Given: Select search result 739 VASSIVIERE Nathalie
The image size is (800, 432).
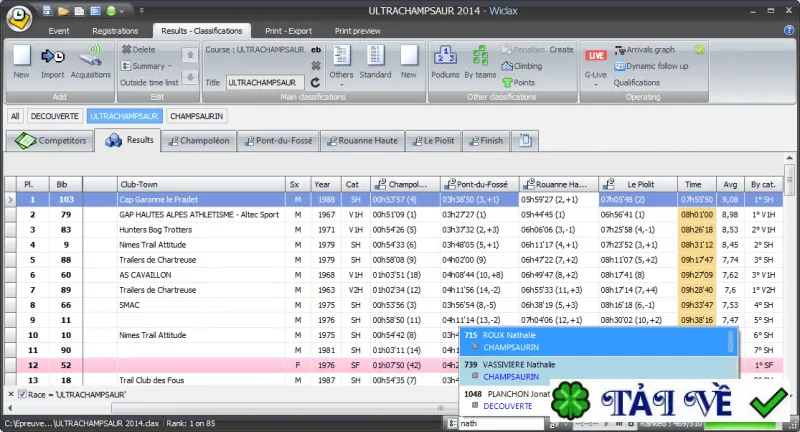Looking at the screenshot, I should [x=598, y=371].
